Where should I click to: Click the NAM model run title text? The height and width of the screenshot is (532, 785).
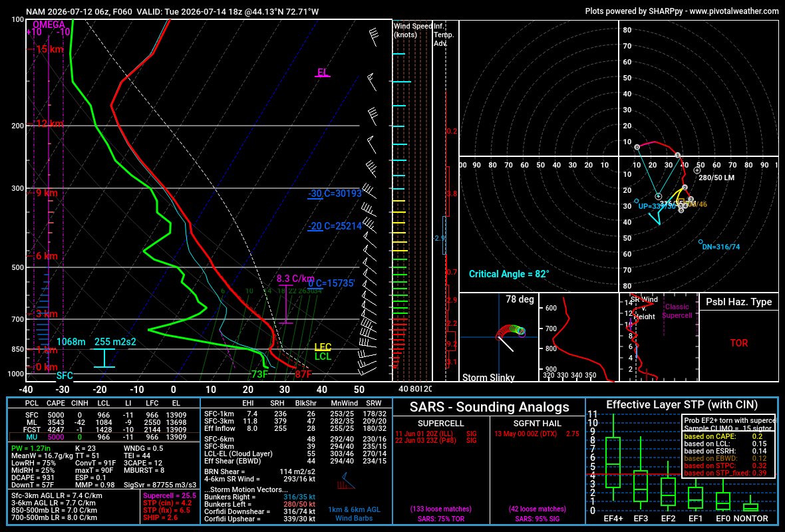point(172,11)
